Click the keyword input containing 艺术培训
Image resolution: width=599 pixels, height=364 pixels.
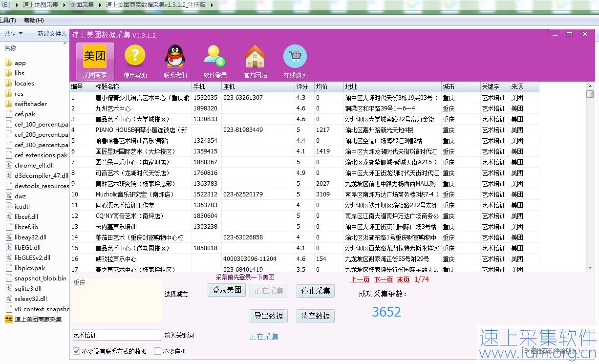click(x=117, y=335)
